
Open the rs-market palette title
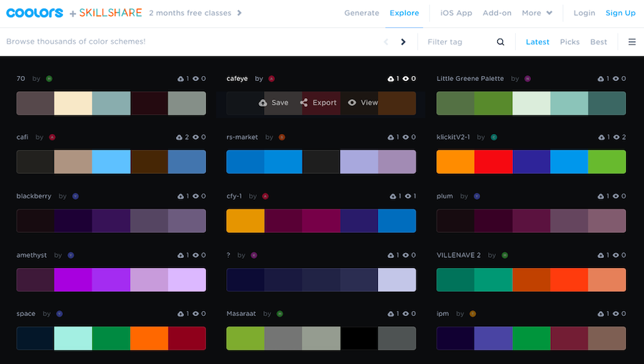[243, 138]
